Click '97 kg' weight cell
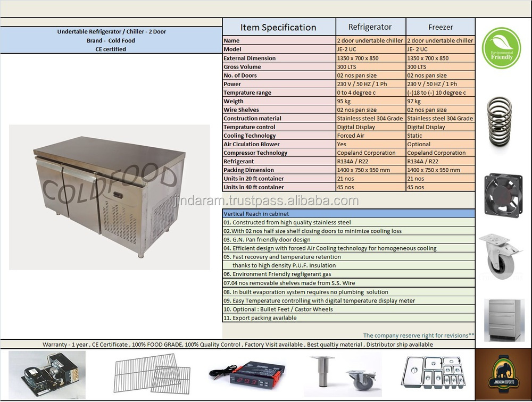This screenshot has height=402, width=532. (440, 101)
